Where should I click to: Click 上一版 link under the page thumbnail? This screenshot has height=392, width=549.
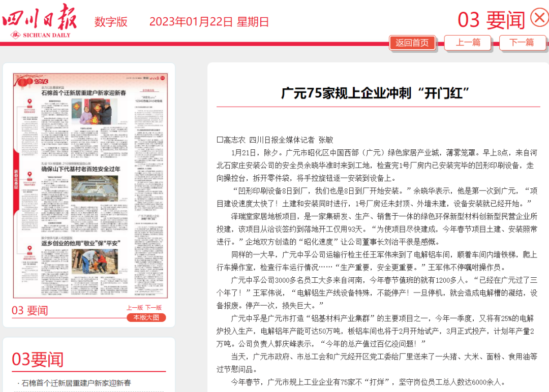click(x=135, y=308)
